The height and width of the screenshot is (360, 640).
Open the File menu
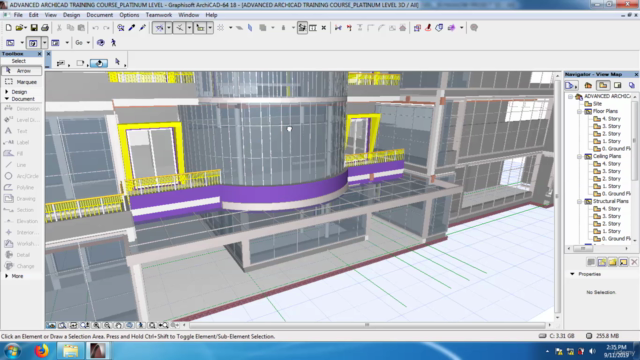pyautogui.click(x=18, y=15)
